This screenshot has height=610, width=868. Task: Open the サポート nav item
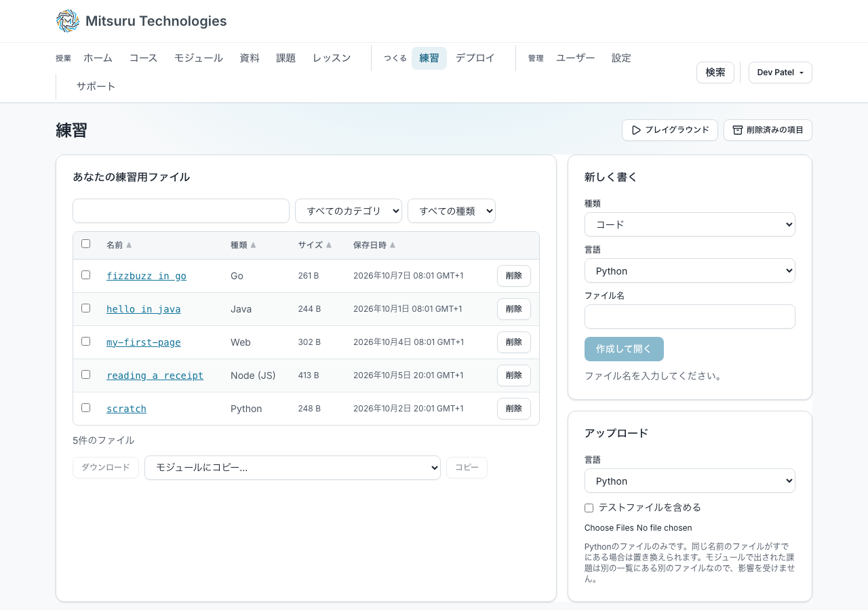[96, 87]
